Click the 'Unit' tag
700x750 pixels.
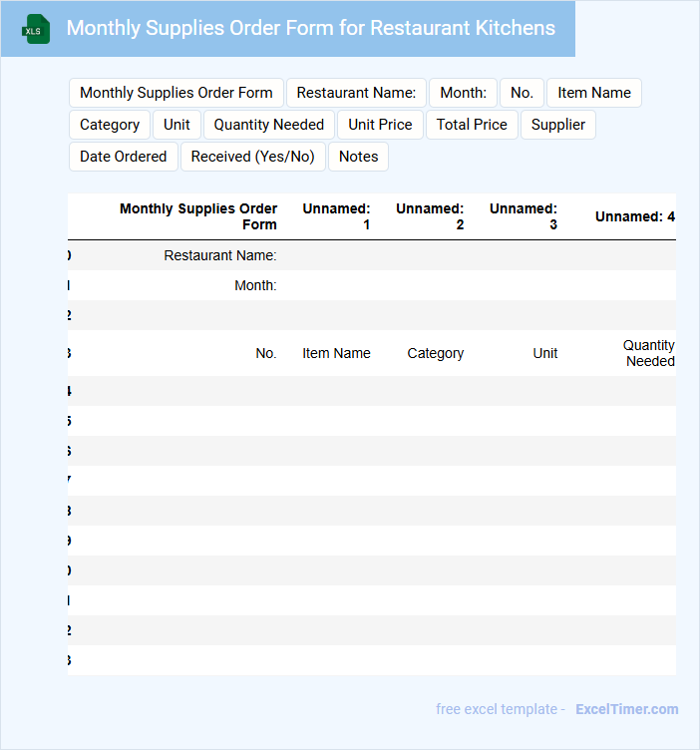click(x=176, y=125)
